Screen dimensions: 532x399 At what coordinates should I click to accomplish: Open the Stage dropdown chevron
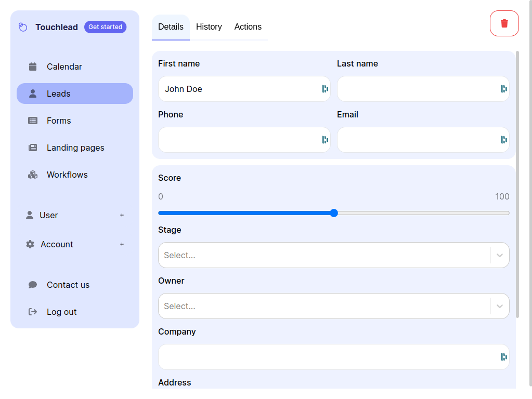tap(499, 255)
